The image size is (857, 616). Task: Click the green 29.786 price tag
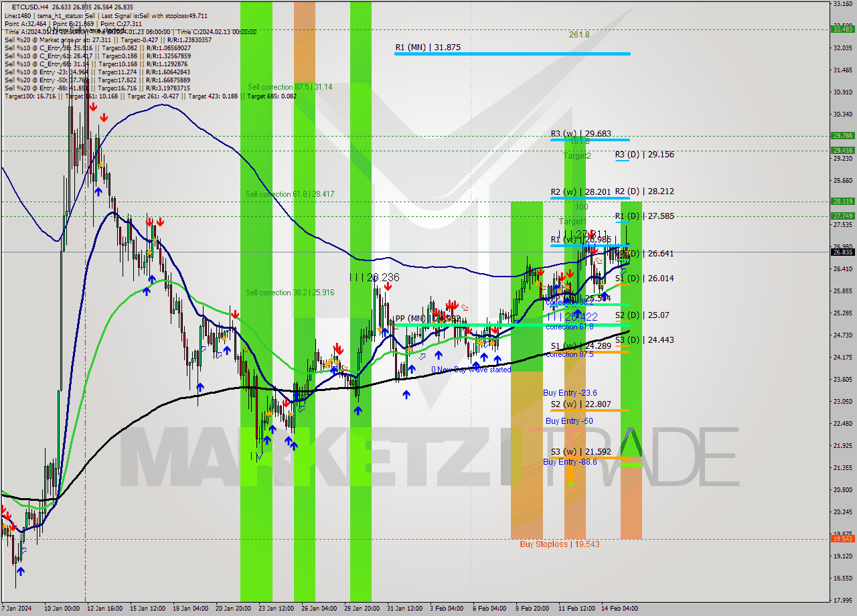click(842, 135)
